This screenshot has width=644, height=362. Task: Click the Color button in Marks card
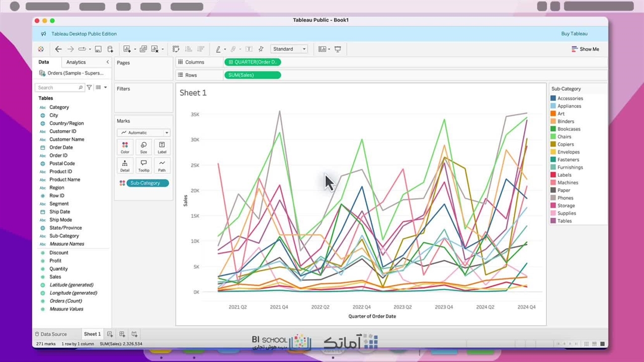(125, 147)
